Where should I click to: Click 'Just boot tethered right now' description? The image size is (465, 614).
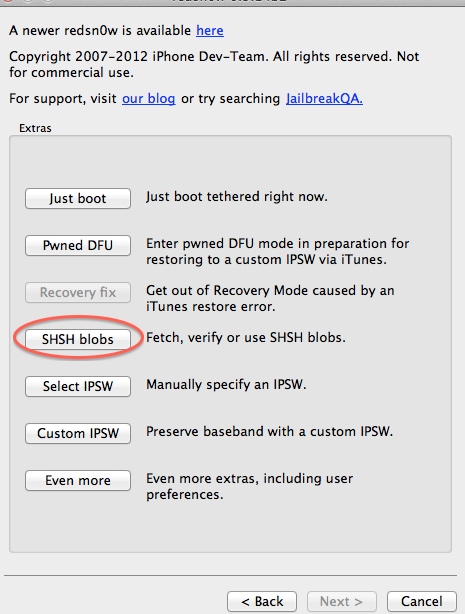[x=237, y=197]
